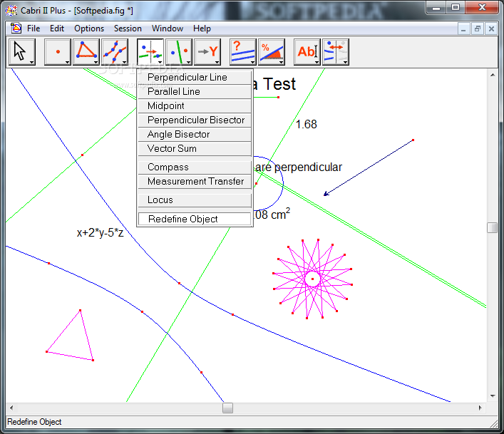Expand the Macro toolbox dropdown arrow

coord(217,62)
